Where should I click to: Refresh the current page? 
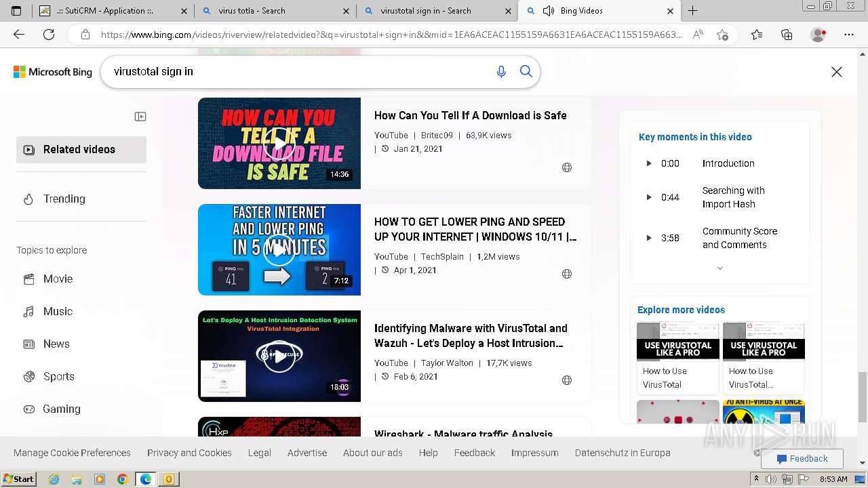[49, 35]
